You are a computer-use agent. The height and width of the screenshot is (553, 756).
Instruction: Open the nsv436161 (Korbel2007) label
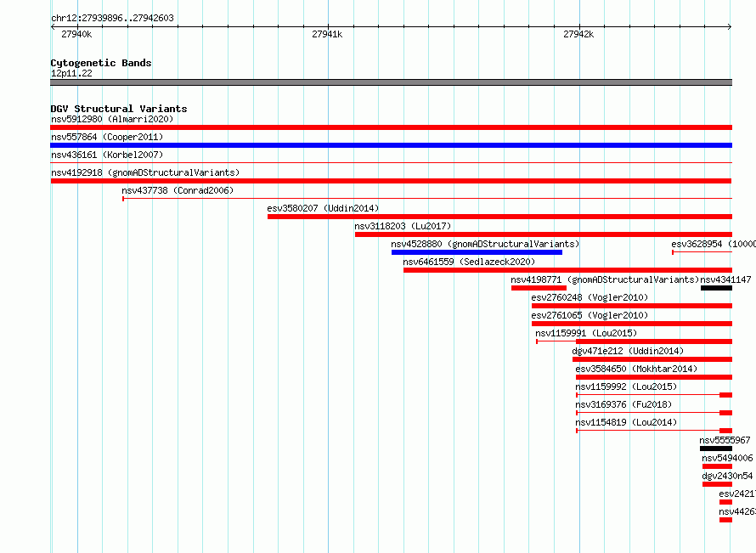click(107, 155)
